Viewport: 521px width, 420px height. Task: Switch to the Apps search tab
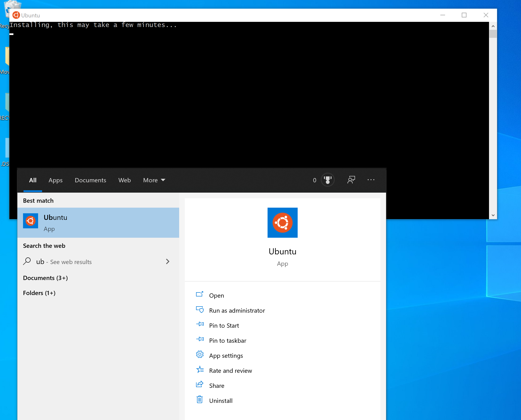[55, 180]
